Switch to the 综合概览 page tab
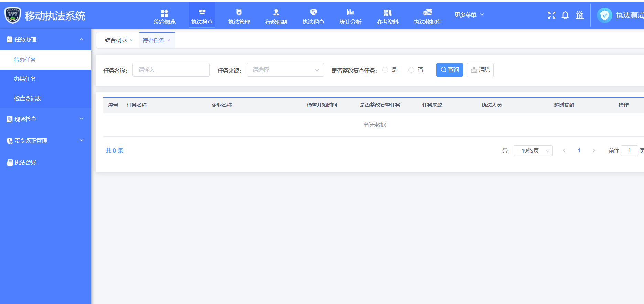Image resolution: width=644 pixels, height=304 pixels. pos(116,40)
